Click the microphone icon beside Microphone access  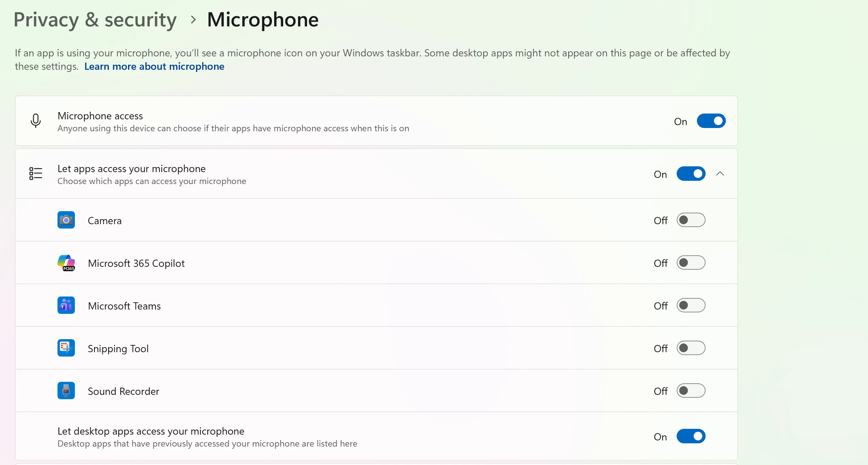click(x=35, y=121)
